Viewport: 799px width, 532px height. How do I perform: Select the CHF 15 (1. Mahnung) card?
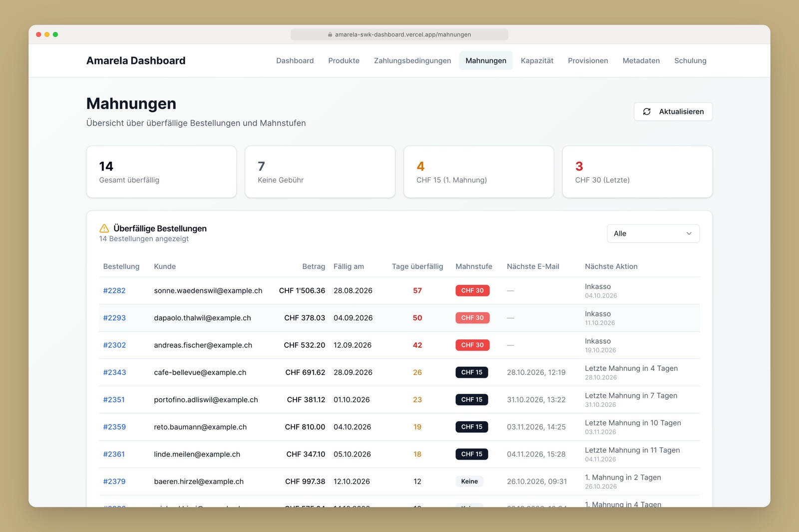(479, 172)
